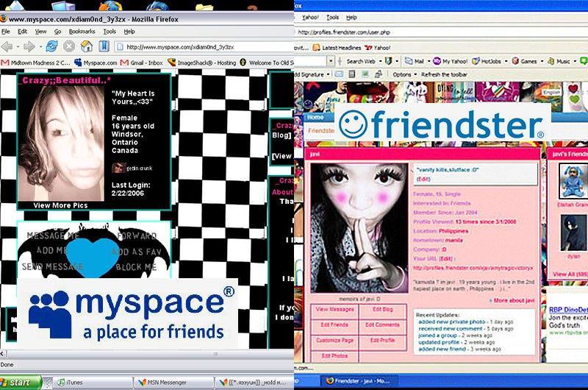
Task: Expand the Games dropdown arrow
Action: click(542, 61)
